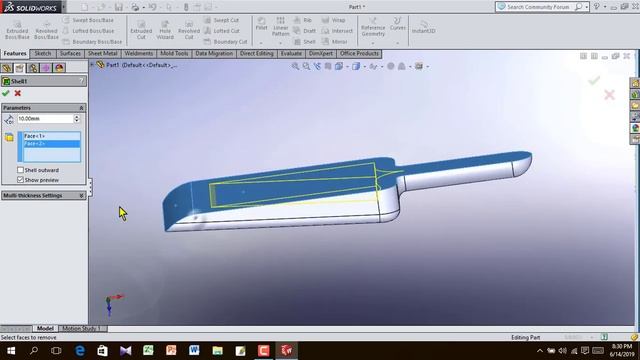Open the Fillet dropdown arrow
Viewport: 640px width, 360px height.
pos(261,42)
